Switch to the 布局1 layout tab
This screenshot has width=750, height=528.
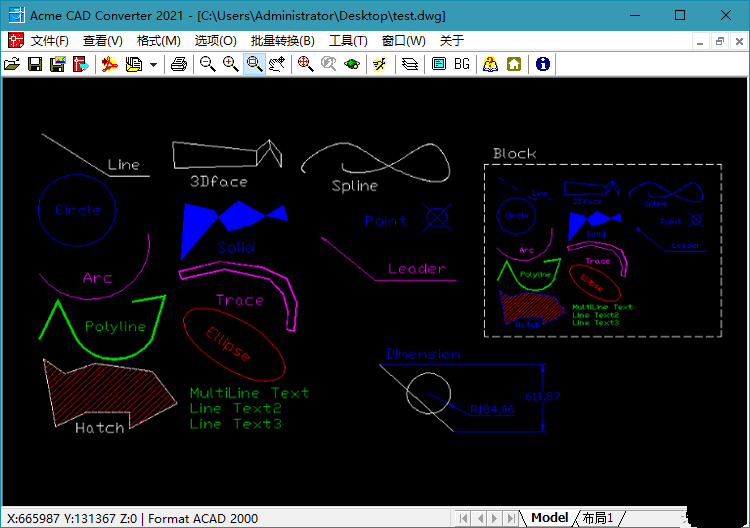[598, 518]
